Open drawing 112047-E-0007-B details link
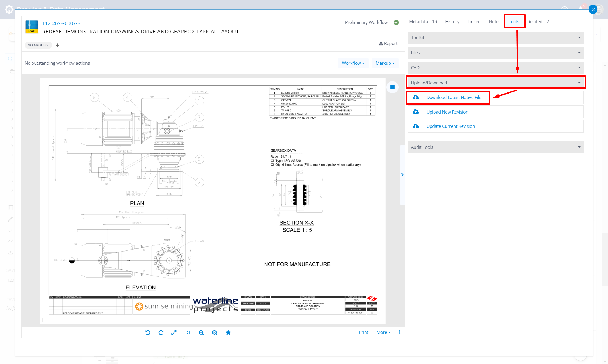The width and height of the screenshot is (608, 364). 61,23
